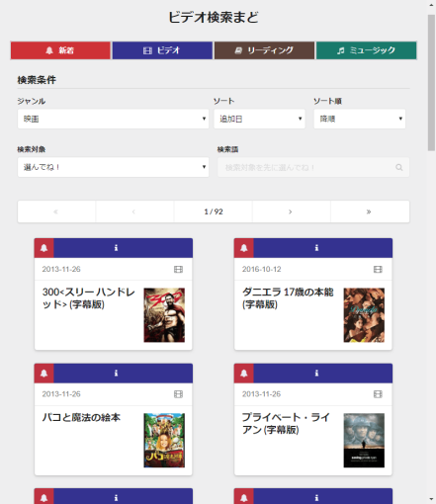436x504 pixels.
Task: Open the 新着 tab
Action: [60, 50]
